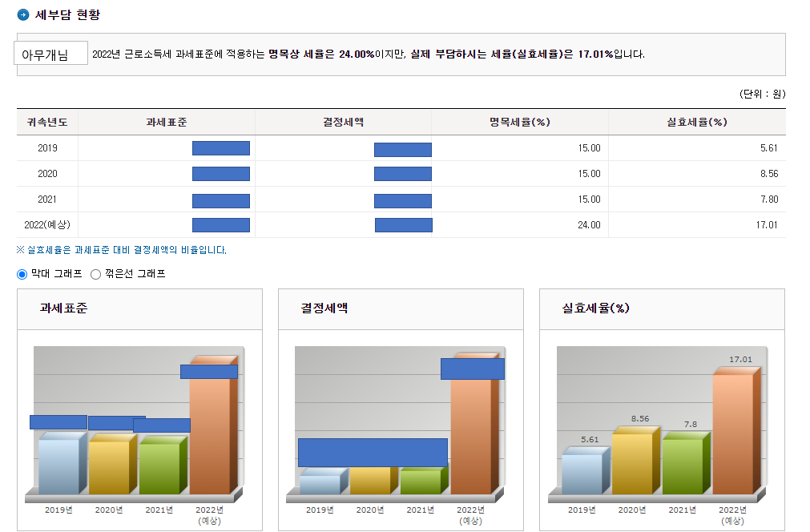Click the 결정세액 table column header
The width and height of the screenshot is (810, 532).
click(344, 122)
